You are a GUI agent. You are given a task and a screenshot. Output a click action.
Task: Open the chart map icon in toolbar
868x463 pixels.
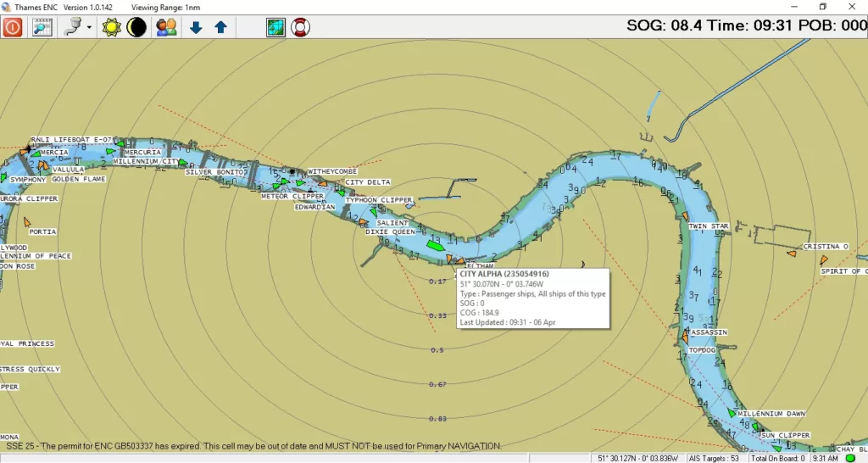[x=275, y=27]
